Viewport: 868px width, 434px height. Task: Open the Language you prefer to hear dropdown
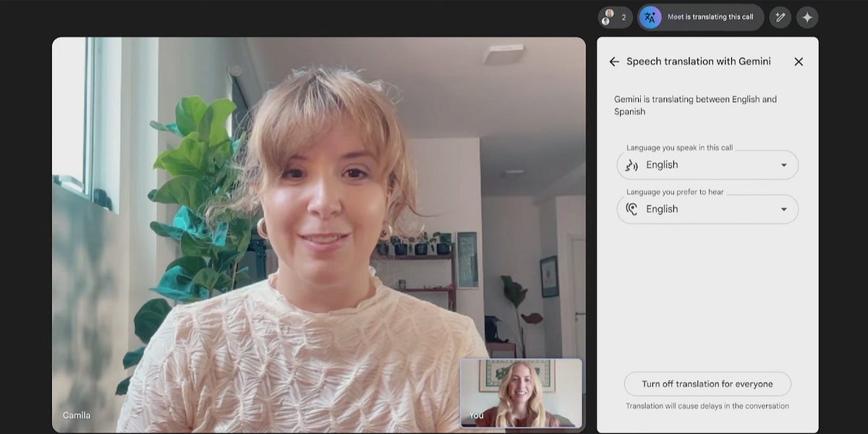(x=707, y=209)
